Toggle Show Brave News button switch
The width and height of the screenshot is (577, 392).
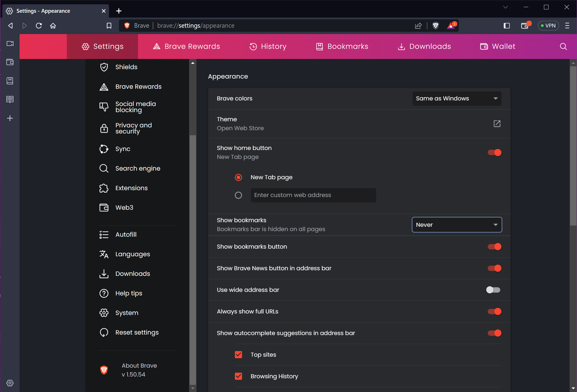click(x=494, y=268)
